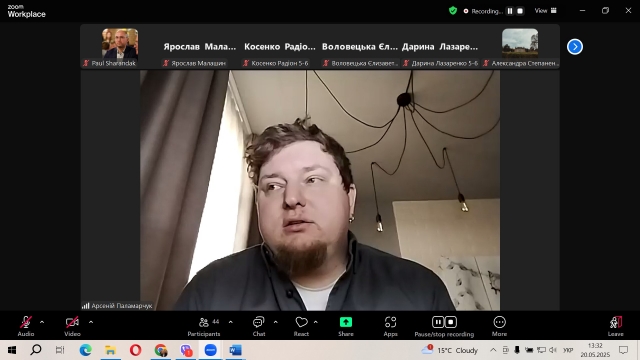Viewport: 640px width, 360px height.
Task: Switch the УКР keyboard language
Action: [568, 350]
